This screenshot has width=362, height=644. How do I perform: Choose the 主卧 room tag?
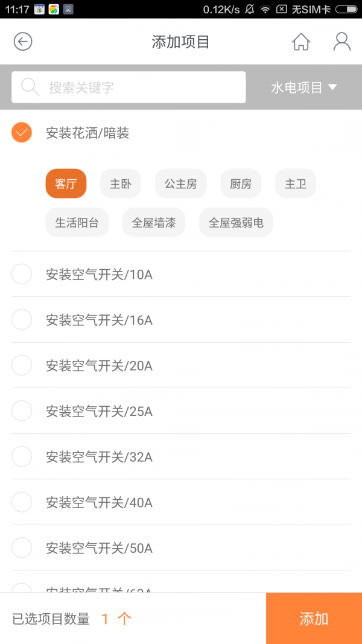tap(120, 183)
